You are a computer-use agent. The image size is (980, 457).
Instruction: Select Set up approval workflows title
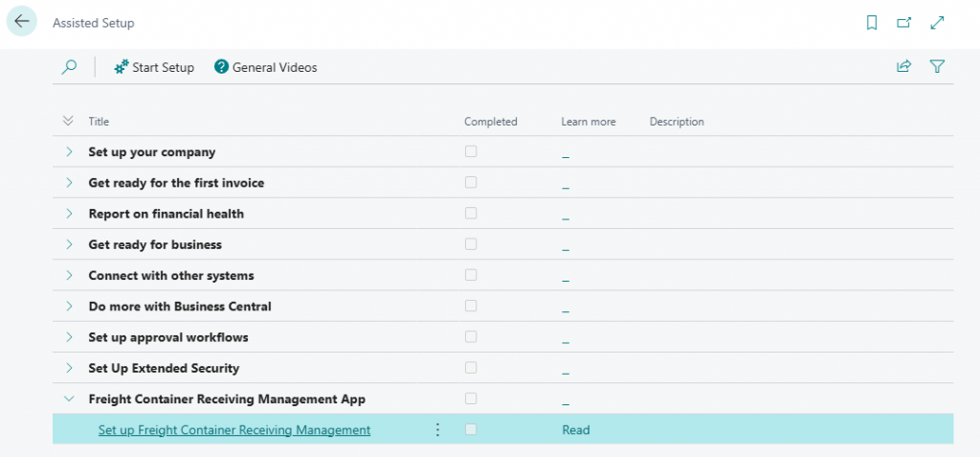[x=168, y=337]
